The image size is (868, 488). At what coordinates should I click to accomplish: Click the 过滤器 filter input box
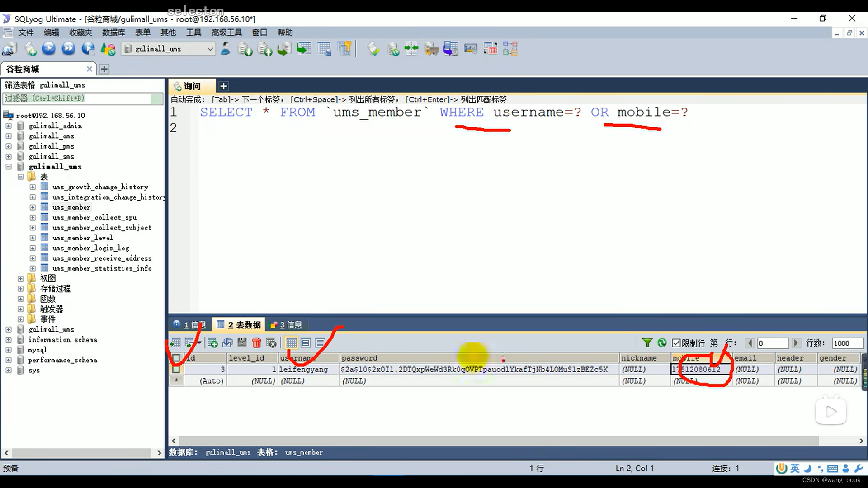[83, 99]
